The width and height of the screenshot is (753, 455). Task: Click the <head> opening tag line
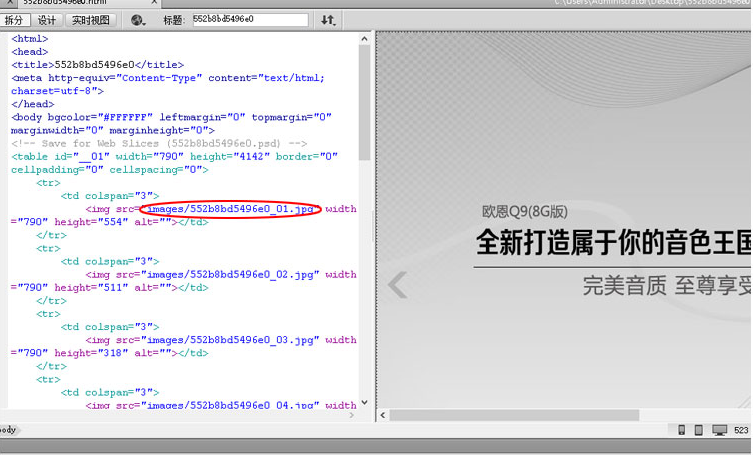(30, 52)
